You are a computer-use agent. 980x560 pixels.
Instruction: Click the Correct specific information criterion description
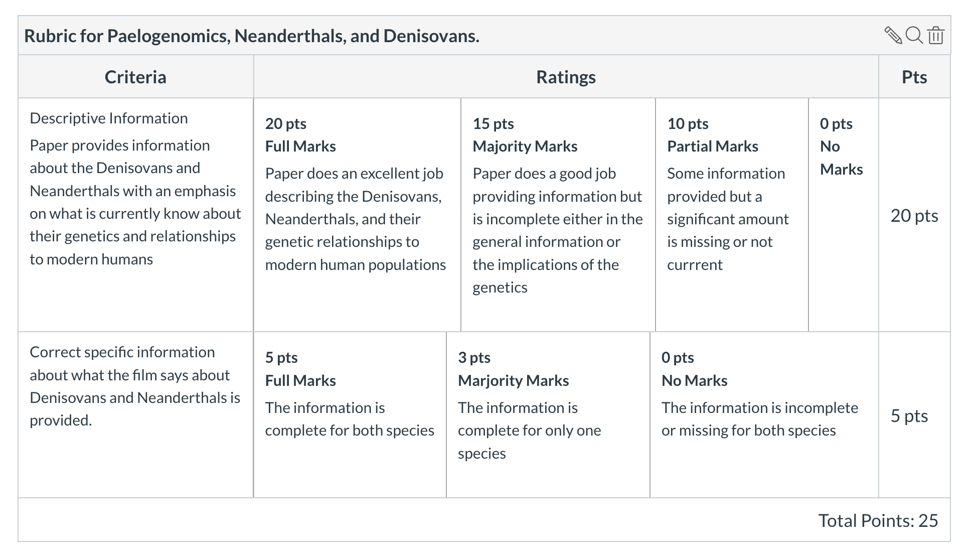(135, 386)
